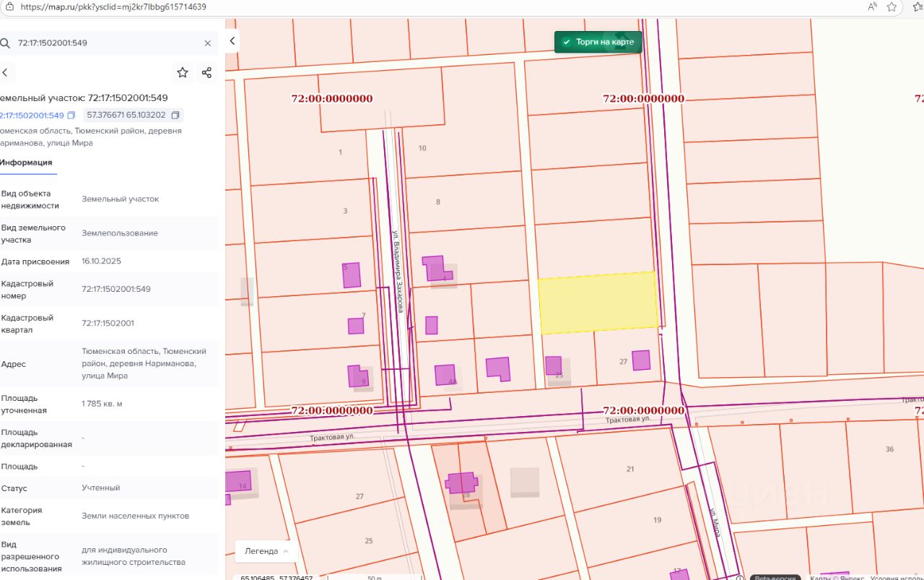Go back using the sidebar back arrow
This screenshot has width=924, height=580.
[5, 72]
